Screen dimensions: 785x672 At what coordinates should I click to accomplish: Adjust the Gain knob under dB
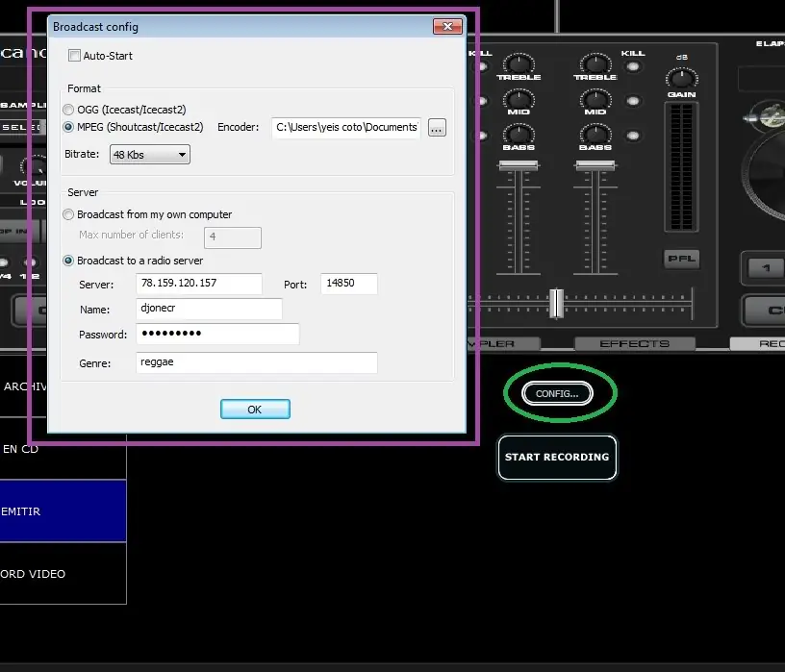[x=681, y=79]
